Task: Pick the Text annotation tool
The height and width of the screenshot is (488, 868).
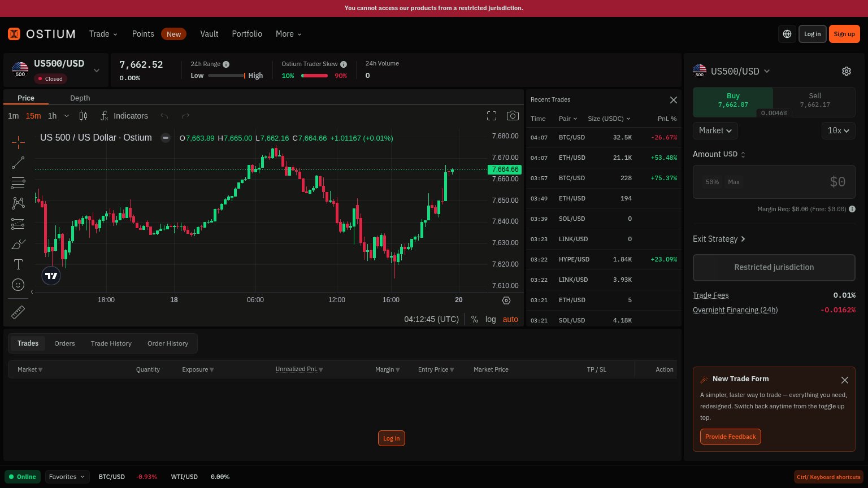Action: pyautogui.click(x=18, y=264)
